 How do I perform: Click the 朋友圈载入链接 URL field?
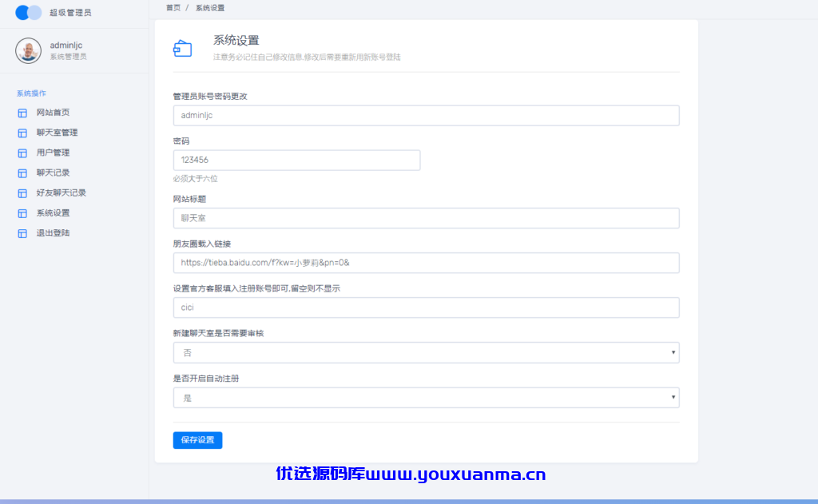427,263
